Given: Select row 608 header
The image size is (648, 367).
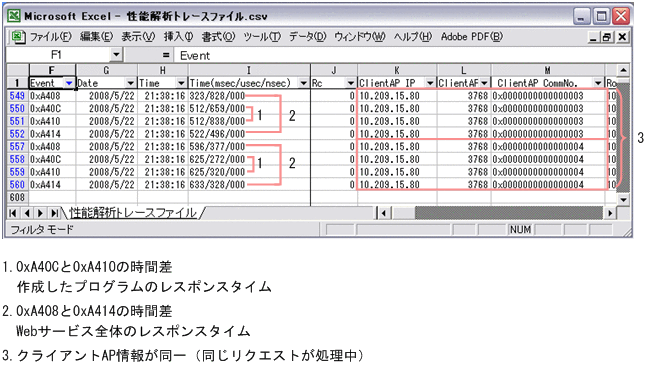Looking at the screenshot, I should tap(17, 198).
